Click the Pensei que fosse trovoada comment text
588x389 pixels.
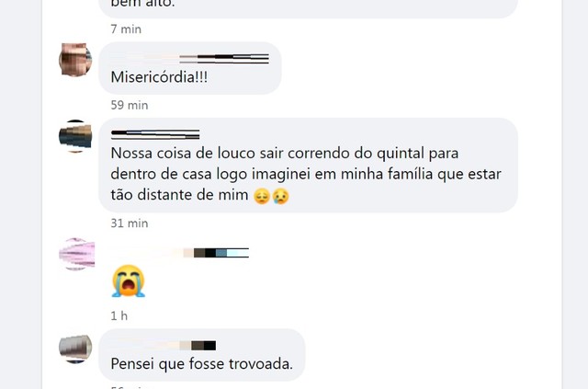[202, 364]
